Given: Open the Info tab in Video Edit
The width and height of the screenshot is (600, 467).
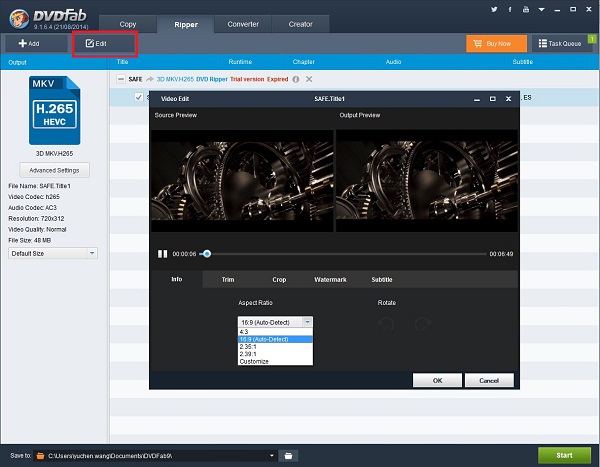Looking at the screenshot, I should pos(176,279).
